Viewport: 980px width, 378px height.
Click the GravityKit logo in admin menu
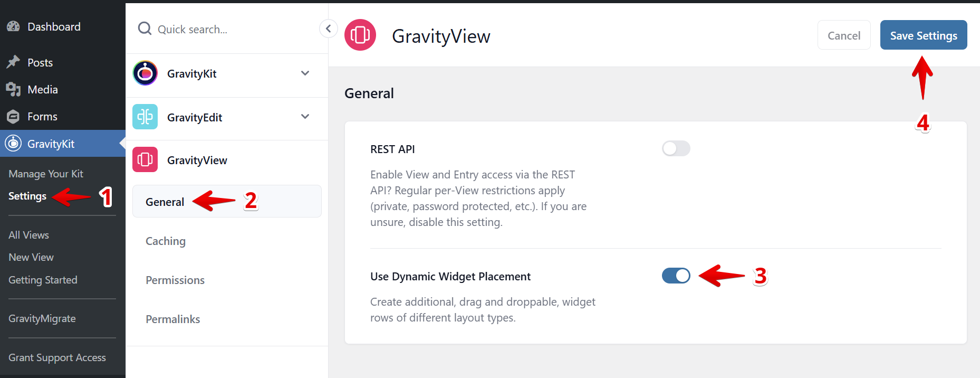pos(14,143)
